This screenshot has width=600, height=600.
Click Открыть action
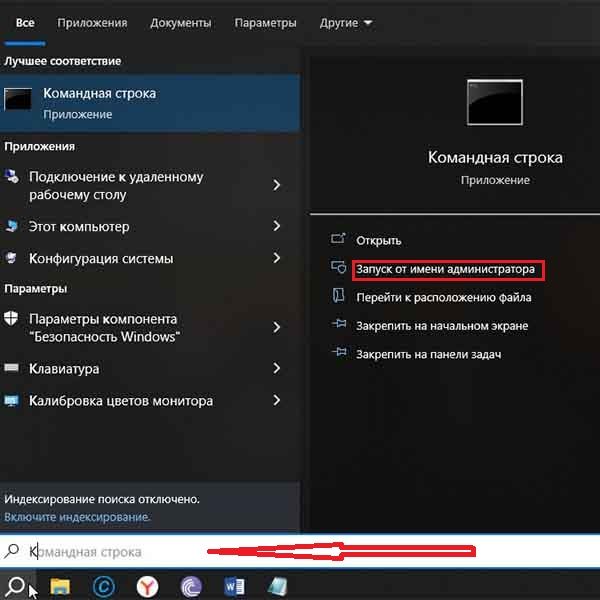(x=378, y=241)
